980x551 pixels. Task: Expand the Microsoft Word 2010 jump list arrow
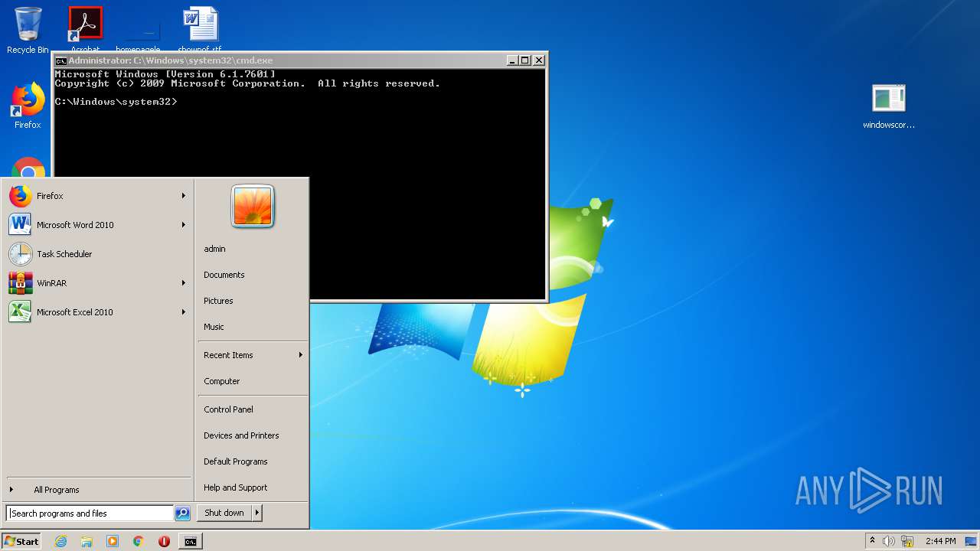click(x=184, y=225)
